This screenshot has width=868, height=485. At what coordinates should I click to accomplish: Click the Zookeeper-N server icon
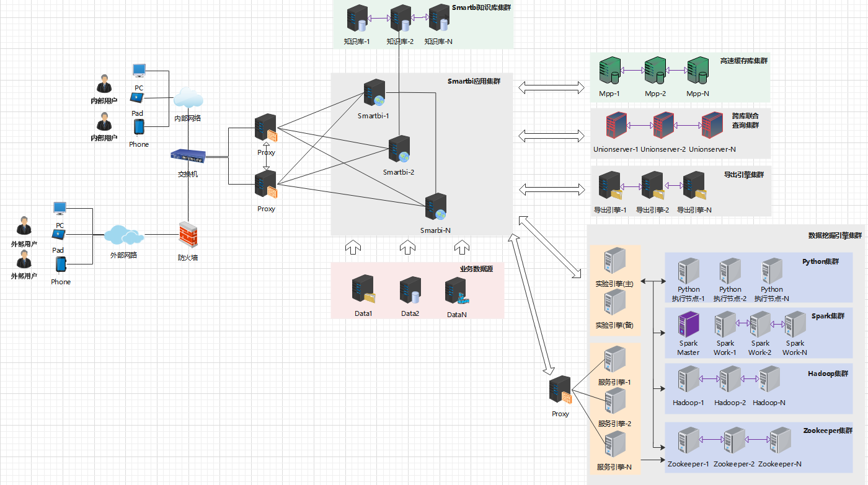[x=780, y=440]
